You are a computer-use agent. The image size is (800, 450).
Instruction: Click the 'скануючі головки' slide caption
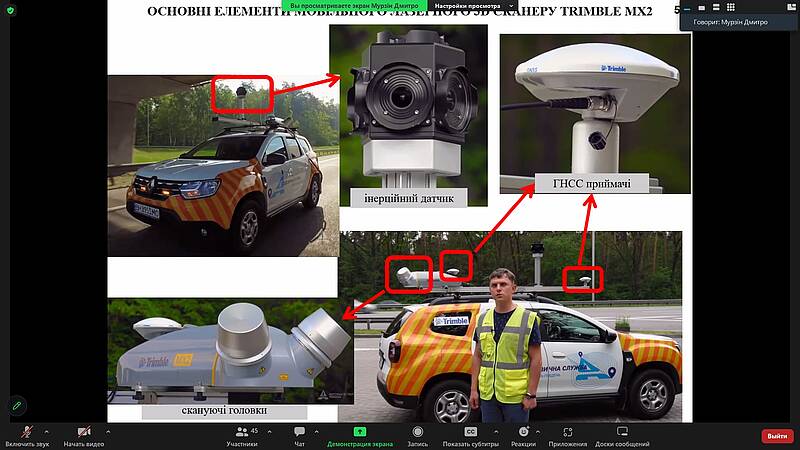224,410
